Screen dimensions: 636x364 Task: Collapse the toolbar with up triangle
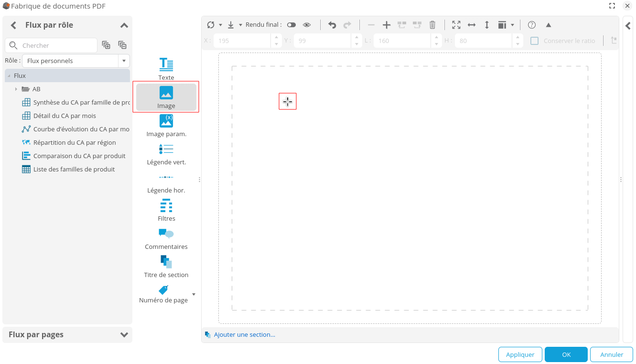point(549,25)
